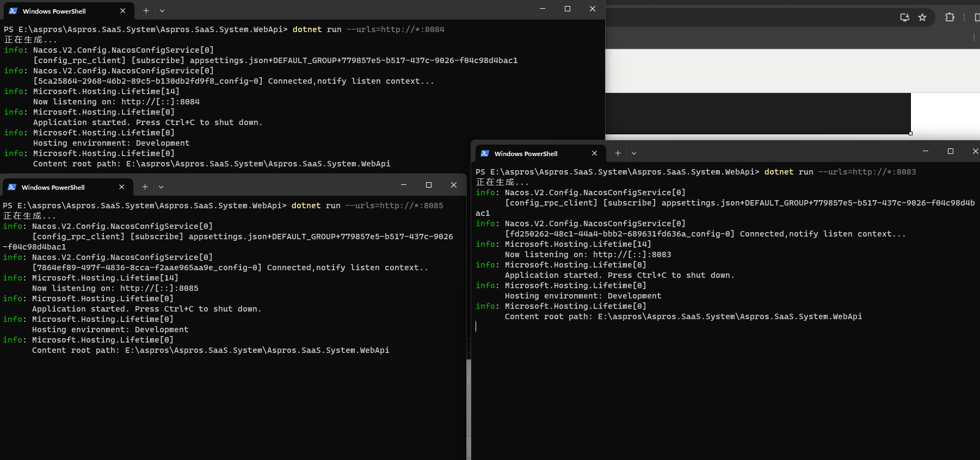Maximize the port 8084 PowerShell window
Screen dimensions: 980x460
[x=568, y=9]
